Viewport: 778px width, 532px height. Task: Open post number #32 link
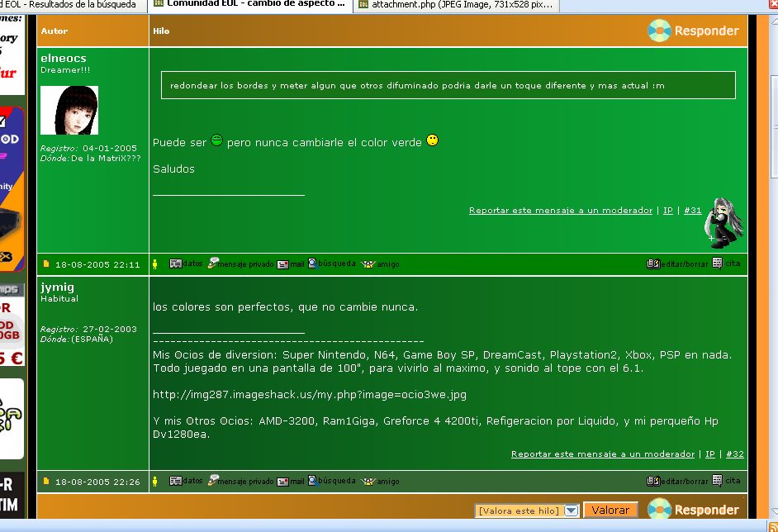click(735, 454)
